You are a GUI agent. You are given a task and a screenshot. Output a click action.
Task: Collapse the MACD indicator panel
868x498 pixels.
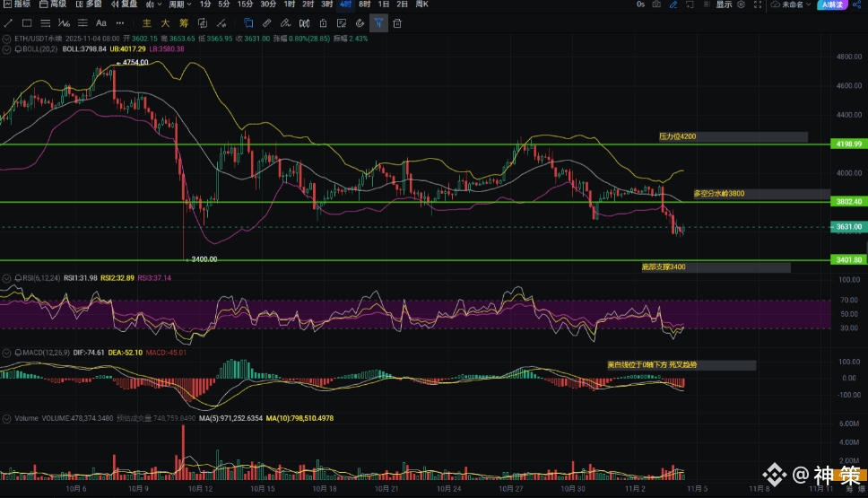[6, 353]
